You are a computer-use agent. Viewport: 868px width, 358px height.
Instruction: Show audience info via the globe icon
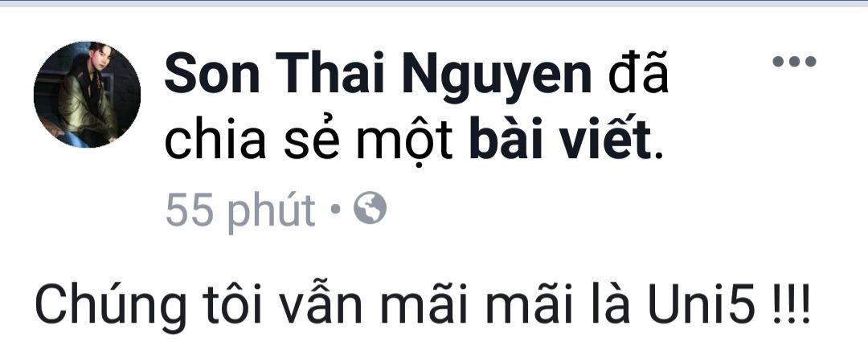(370, 208)
